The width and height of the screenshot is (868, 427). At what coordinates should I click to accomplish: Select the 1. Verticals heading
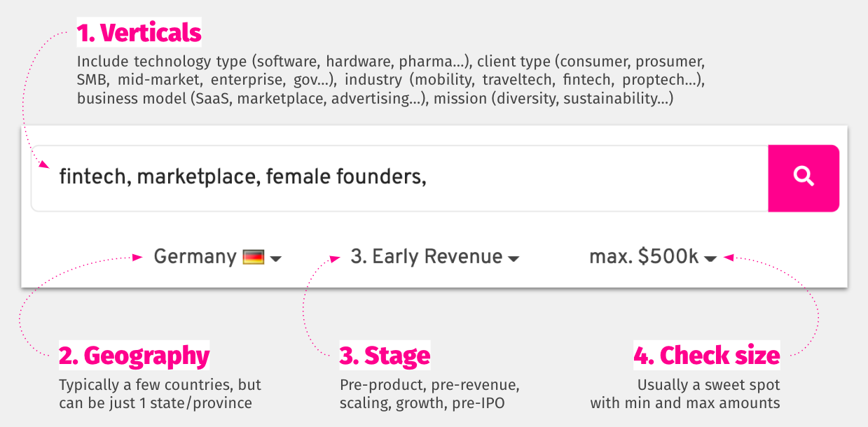click(139, 33)
